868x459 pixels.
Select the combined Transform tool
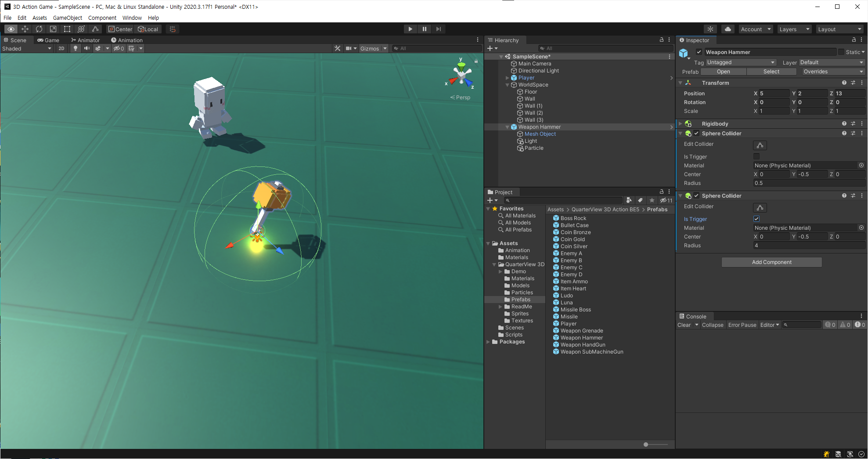tap(81, 29)
